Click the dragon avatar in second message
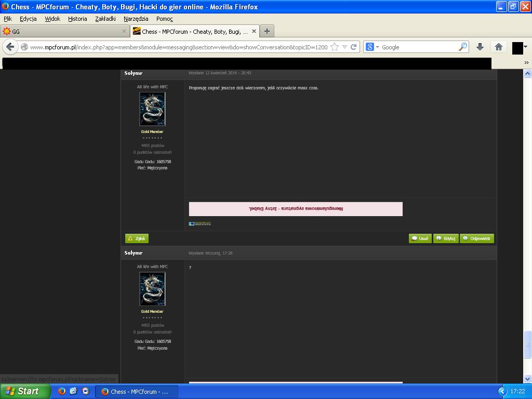This screenshot has width=532, height=399. click(152, 289)
